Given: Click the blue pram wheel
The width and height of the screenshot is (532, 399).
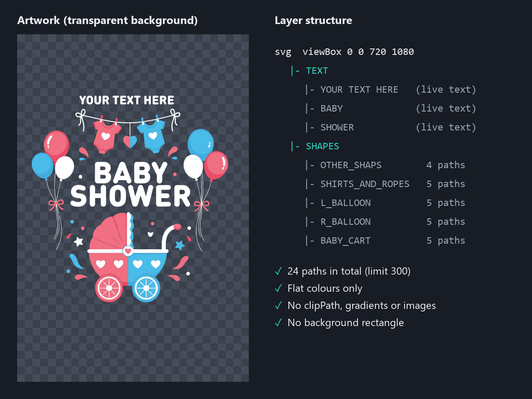Looking at the screenshot, I should click(146, 288).
